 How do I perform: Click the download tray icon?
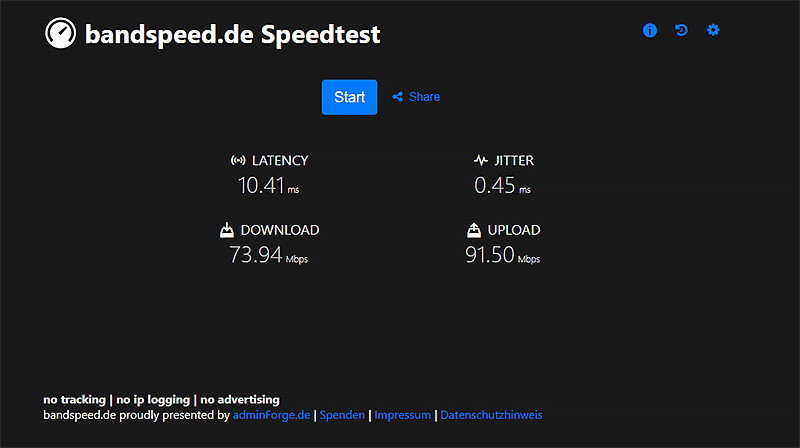tap(227, 230)
